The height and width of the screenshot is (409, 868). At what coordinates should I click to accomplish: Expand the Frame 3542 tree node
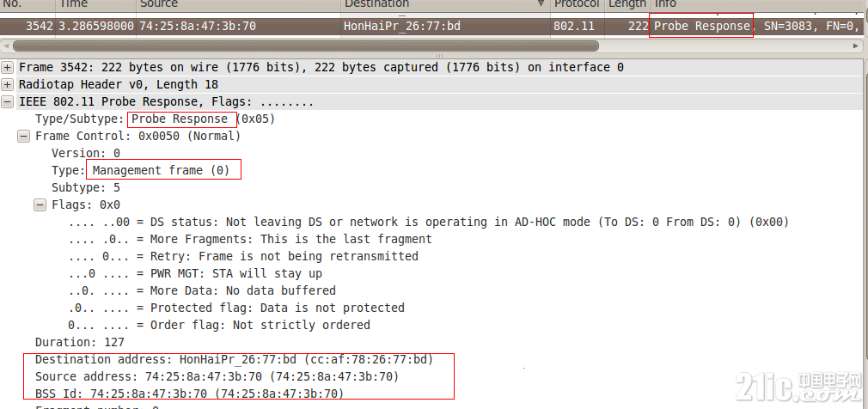click(x=8, y=68)
